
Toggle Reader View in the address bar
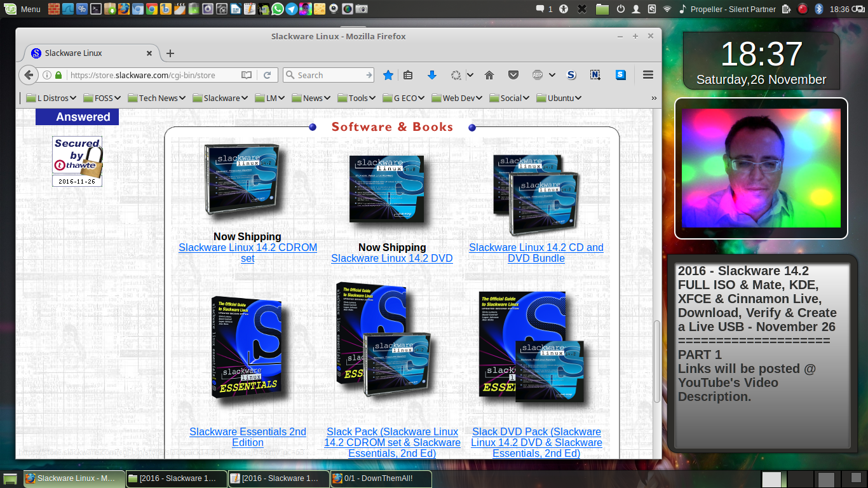tap(247, 75)
